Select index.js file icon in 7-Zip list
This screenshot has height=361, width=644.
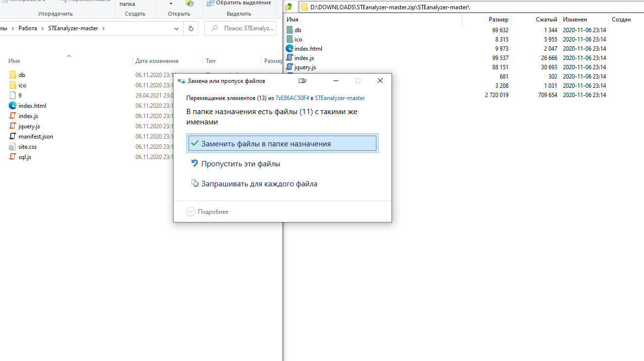[x=290, y=58]
